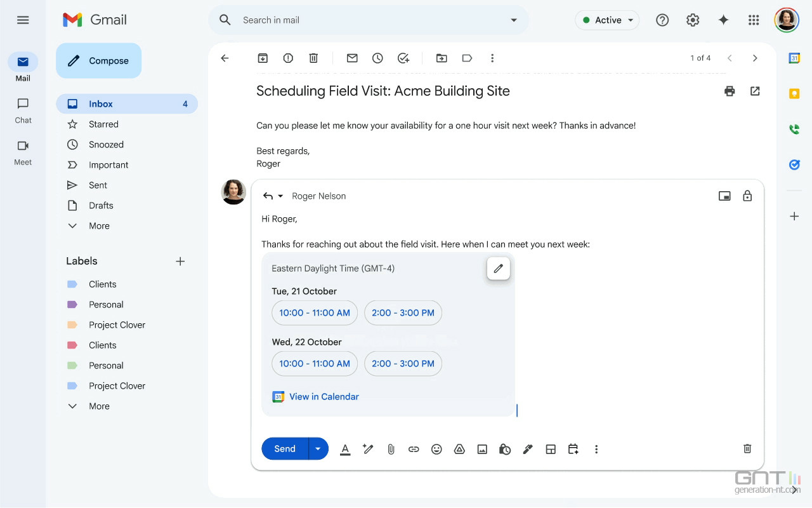Print the email using the printer icon
The height and width of the screenshot is (508, 812).
pyautogui.click(x=730, y=91)
